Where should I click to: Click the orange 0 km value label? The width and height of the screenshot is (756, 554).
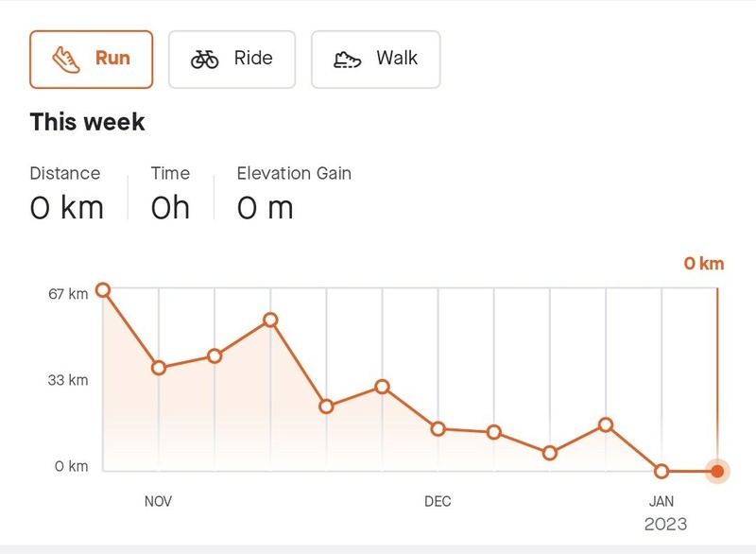pyautogui.click(x=704, y=264)
